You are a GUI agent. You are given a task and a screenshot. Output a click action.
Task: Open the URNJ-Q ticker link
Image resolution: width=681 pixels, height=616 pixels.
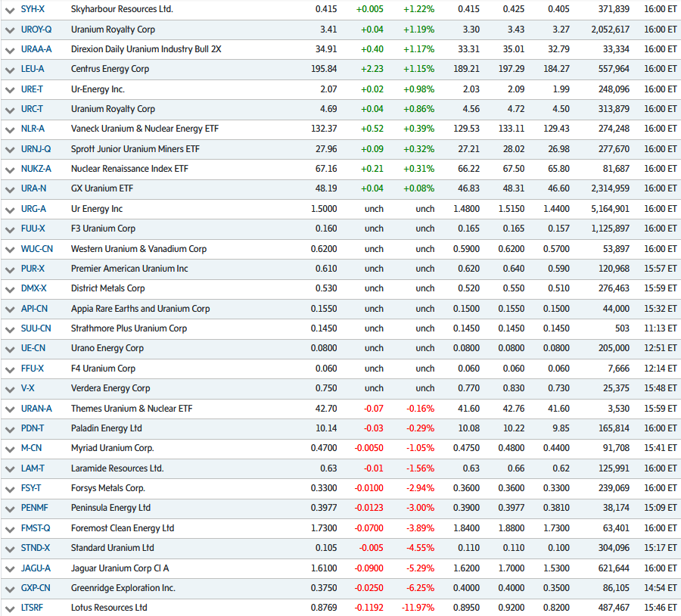[36, 149]
